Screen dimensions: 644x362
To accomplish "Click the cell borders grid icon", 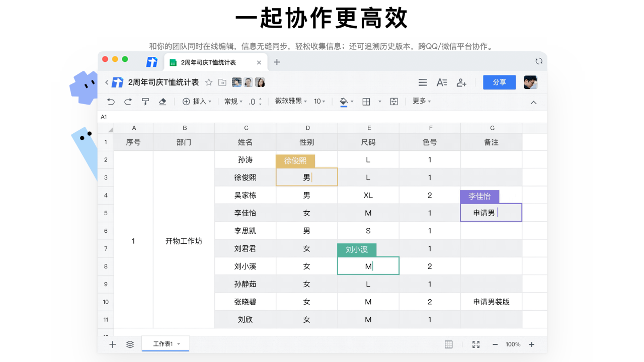I will click(x=366, y=102).
